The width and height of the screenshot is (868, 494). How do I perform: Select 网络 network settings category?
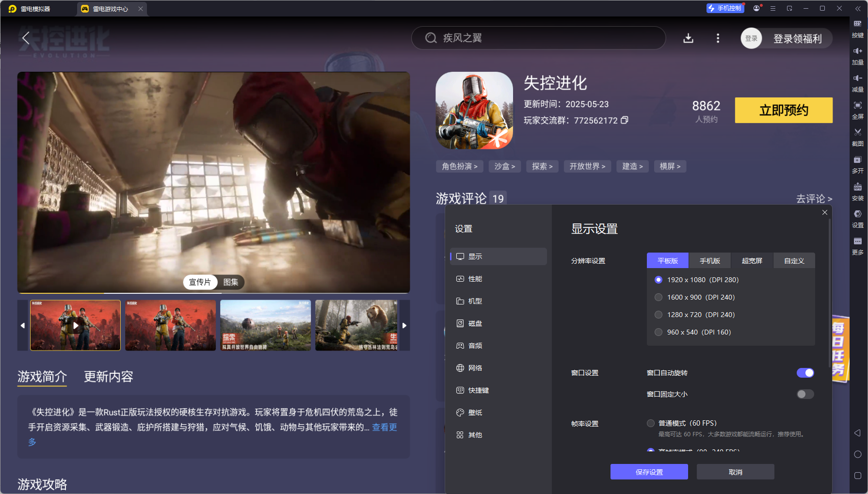tap(474, 367)
